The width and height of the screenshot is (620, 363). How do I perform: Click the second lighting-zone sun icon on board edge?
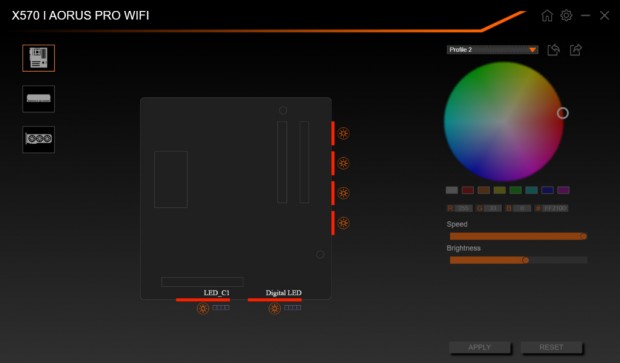click(343, 163)
